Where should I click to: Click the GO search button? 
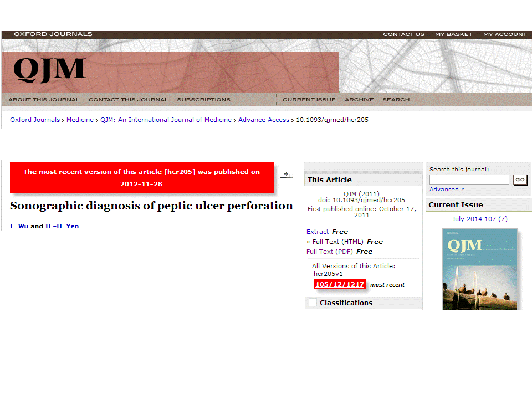[520, 180]
